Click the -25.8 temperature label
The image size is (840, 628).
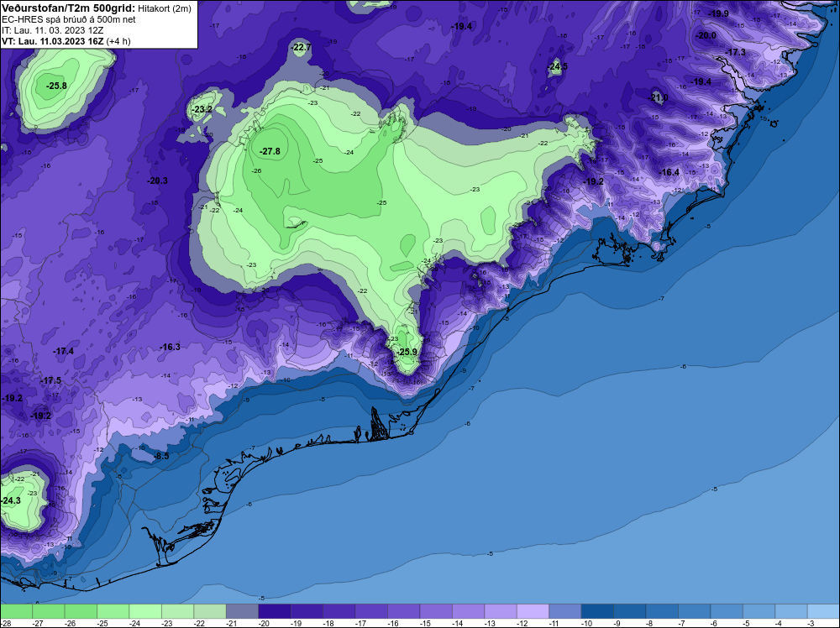pyautogui.click(x=56, y=86)
